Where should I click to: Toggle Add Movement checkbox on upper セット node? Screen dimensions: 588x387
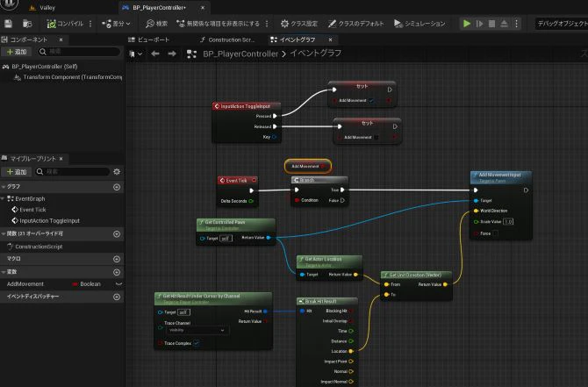click(x=371, y=101)
